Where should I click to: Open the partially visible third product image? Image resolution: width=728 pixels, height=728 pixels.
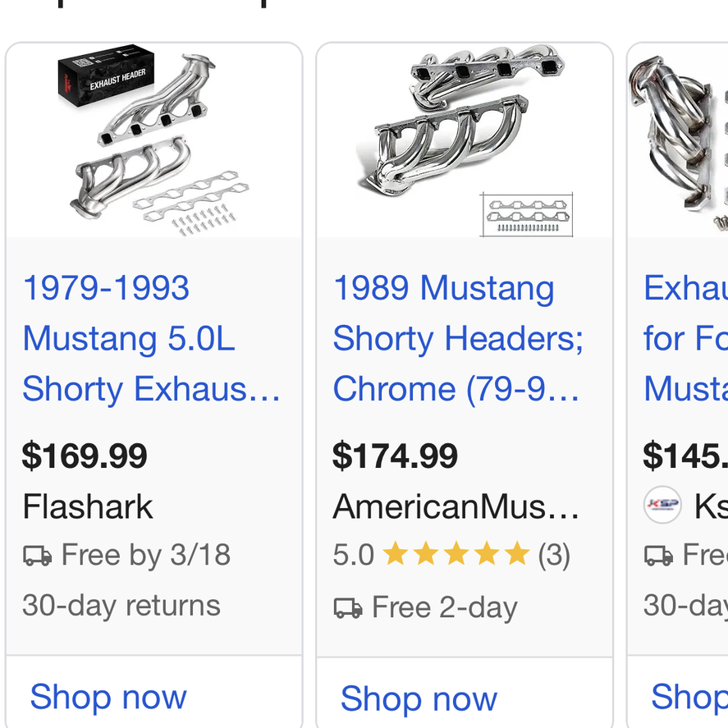coord(678,140)
